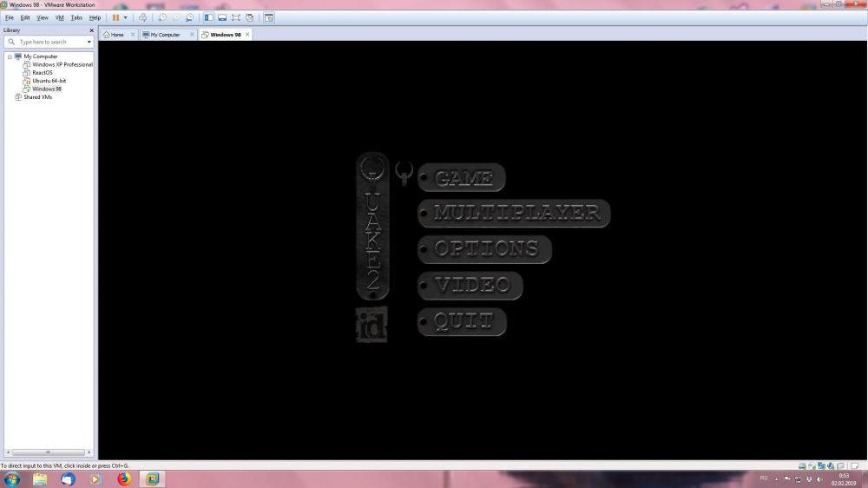Image resolution: width=868 pixels, height=488 pixels.
Task: Click the library search field
Action: coord(49,42)
